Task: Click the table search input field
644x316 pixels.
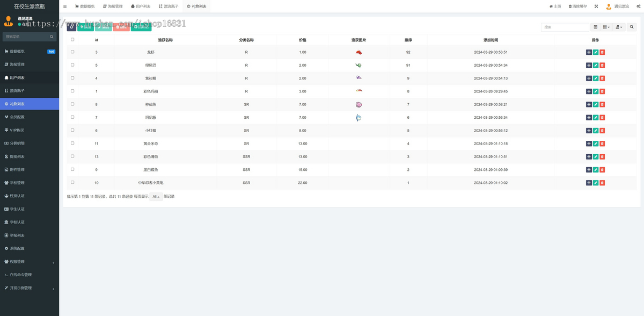Action: pos(565,27)
